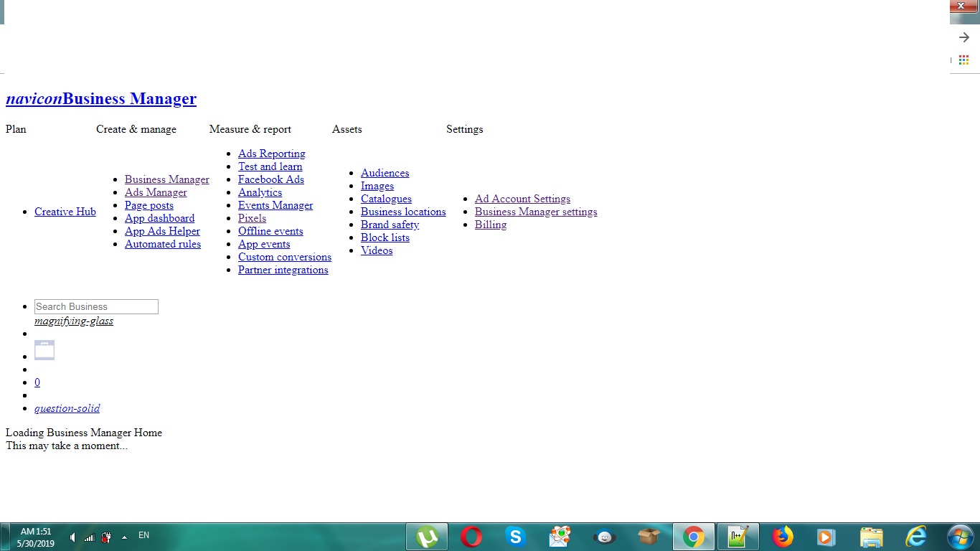
Task: Open the Pixels link
Action: (252, 218)
